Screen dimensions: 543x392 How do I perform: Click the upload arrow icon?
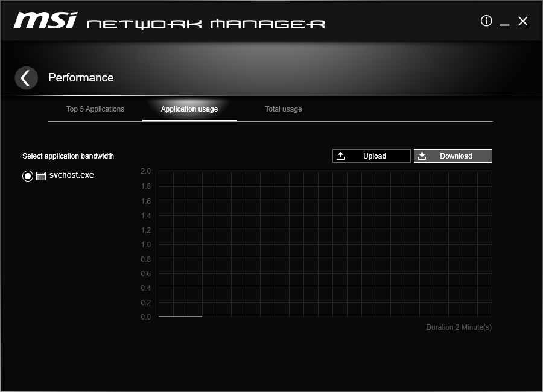tap(340, 156)
